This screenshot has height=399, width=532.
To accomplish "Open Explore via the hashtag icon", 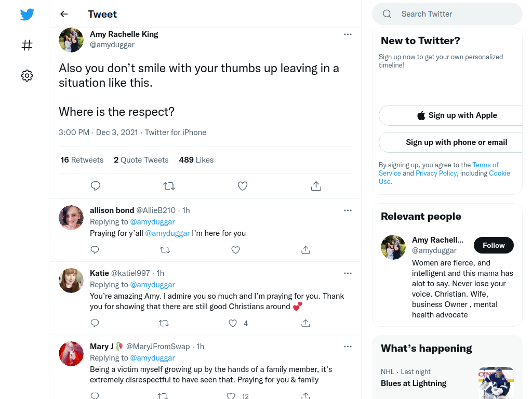I will coord(27,45).
